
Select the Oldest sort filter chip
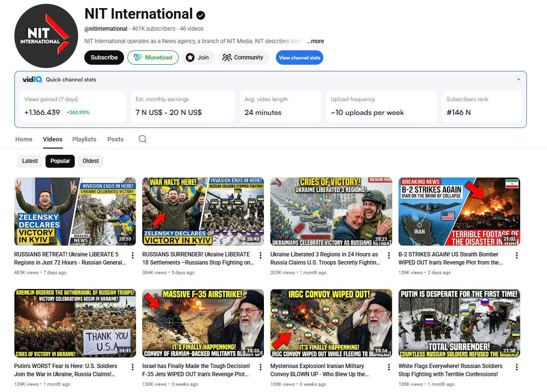point(91,161)
